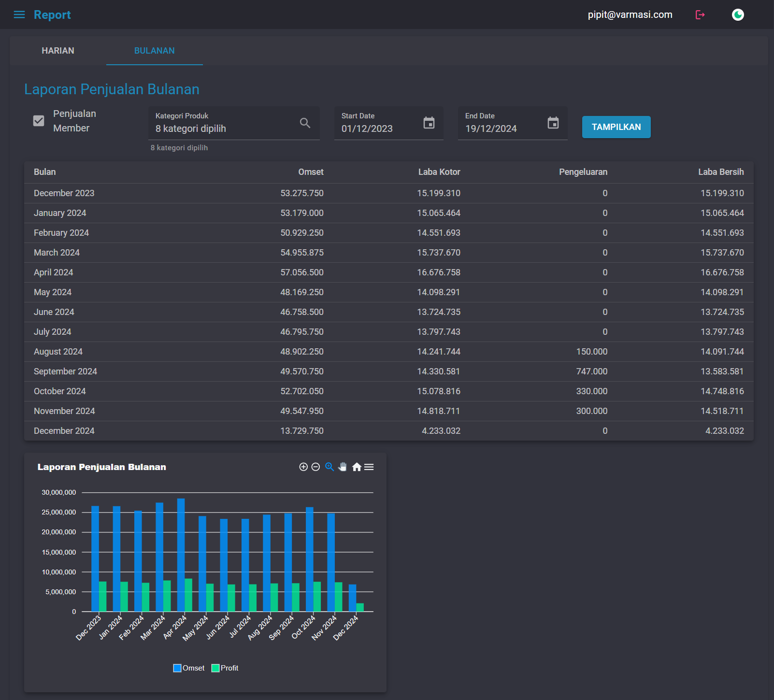Click omset value 13.729.750
Image resolution: width=774 pixels, height=700 pixels.
click(x=302, y=431)
